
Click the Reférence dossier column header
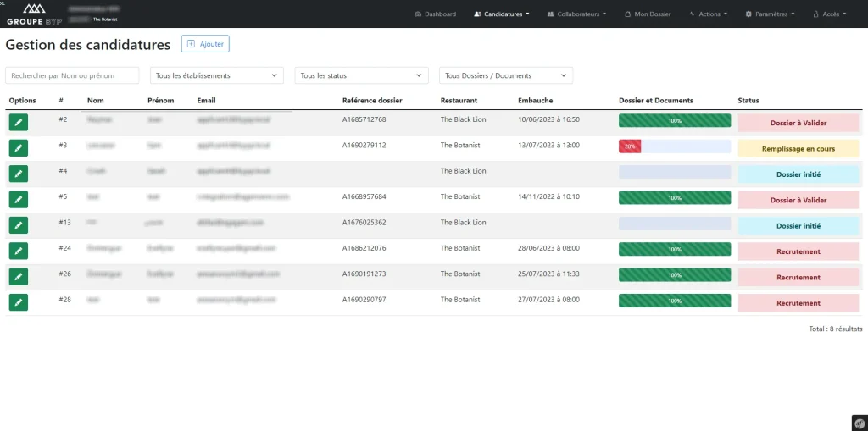[x=372, y=101]
